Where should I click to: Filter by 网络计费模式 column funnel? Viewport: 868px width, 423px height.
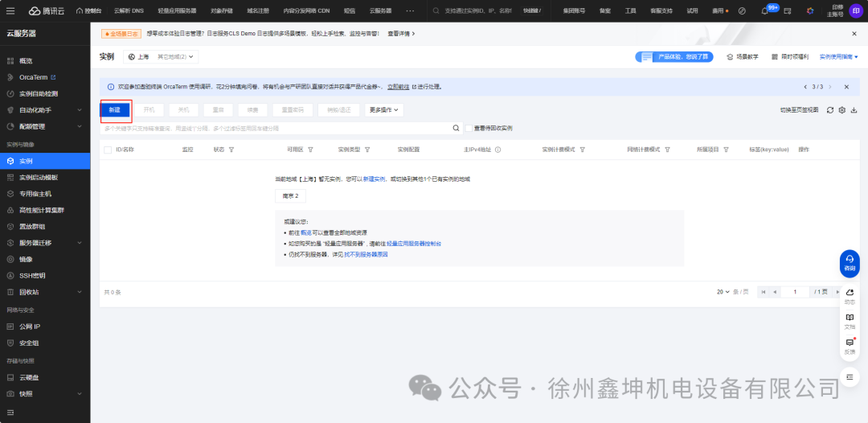[x=667, y=150]
